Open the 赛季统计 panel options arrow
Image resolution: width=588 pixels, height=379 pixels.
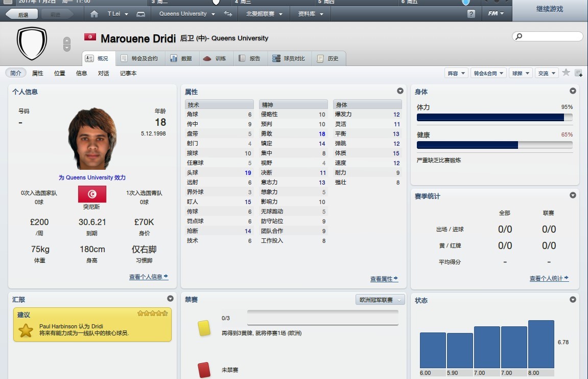pyautogui.click(x=573, y=195)
